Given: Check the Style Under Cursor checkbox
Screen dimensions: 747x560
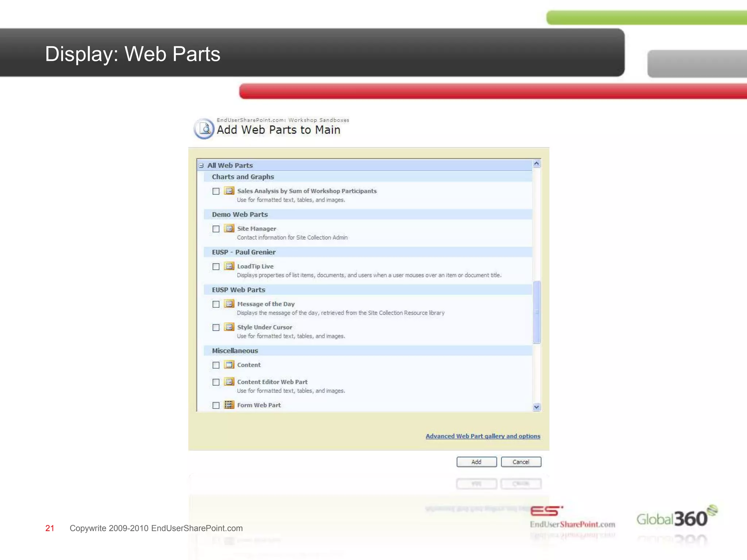Looking at the screenshot, I should coord(216,327).
